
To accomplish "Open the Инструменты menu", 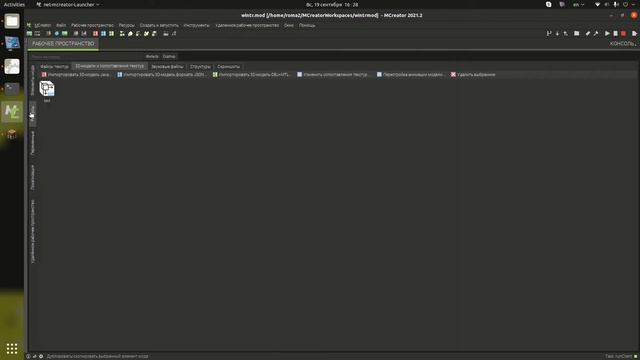I will pos(196,25).
